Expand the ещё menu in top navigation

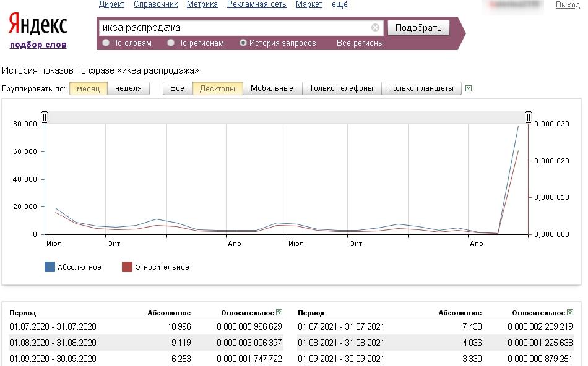339,5
